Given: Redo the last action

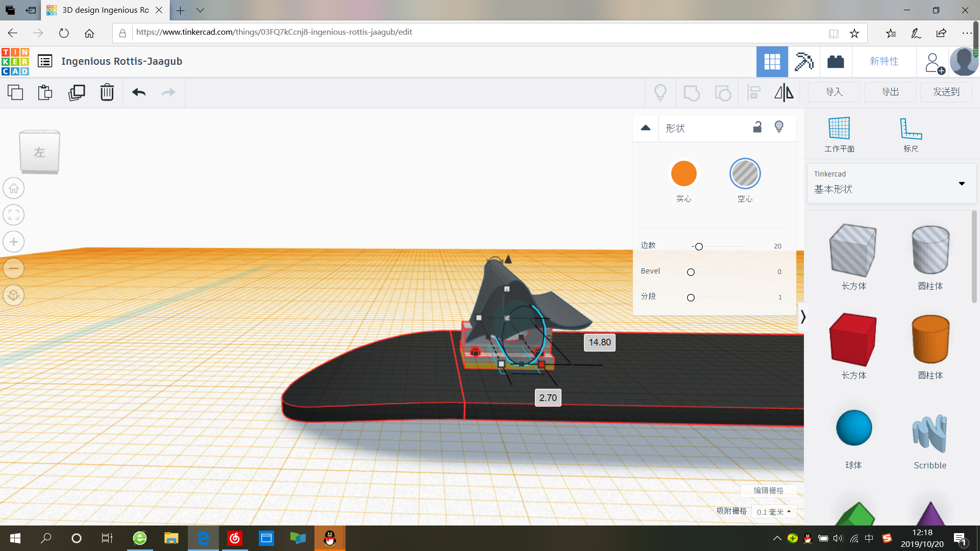Looking at the screenshot, I should point(168,92).
